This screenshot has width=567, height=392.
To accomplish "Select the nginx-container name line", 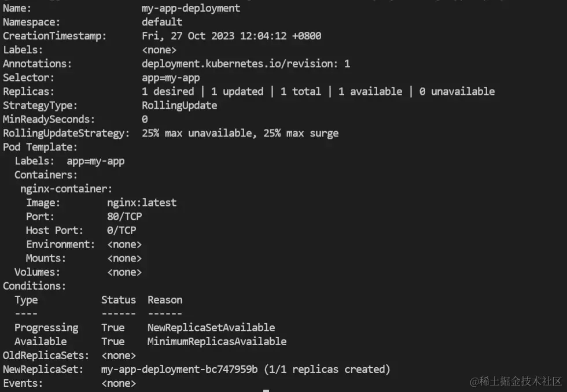I will [66, 189].
